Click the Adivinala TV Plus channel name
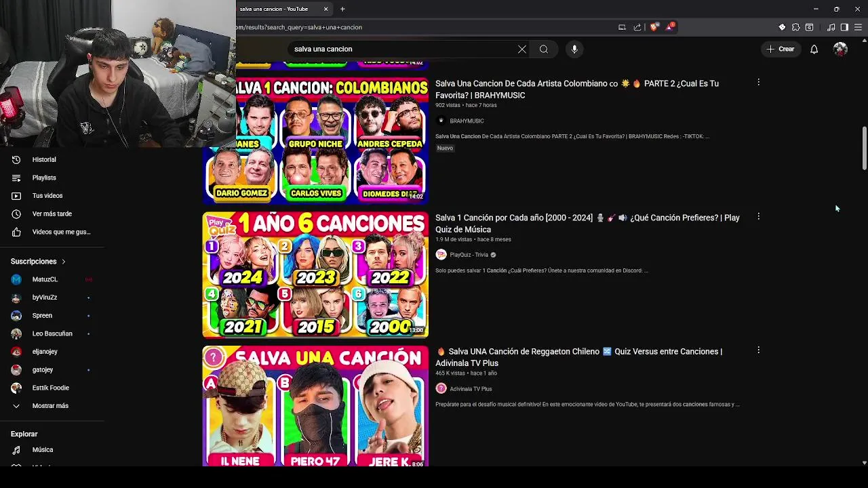The height and width of the screenshot is (488, 868). [471, 389]
